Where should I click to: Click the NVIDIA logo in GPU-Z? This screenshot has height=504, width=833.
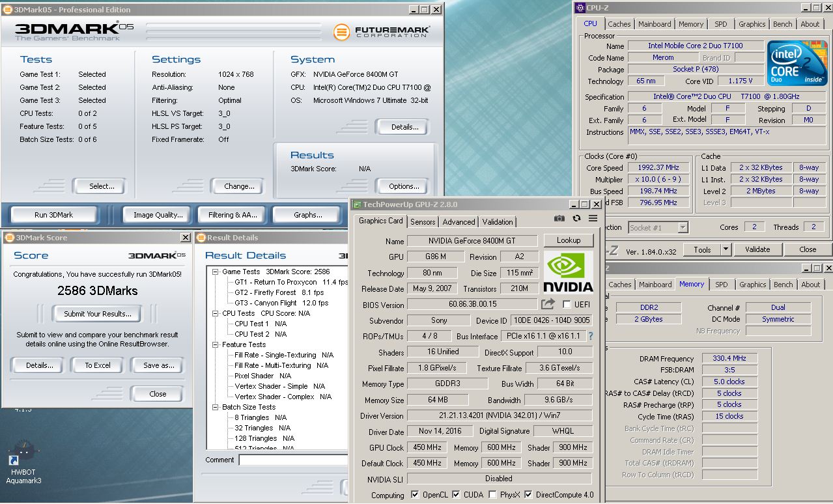569,272
